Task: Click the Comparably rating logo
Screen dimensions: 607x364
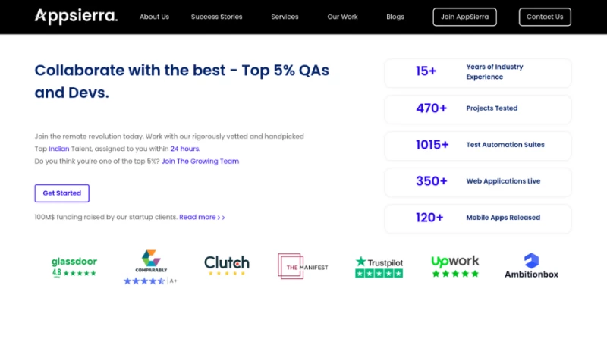Action: (x=151, y=267)
